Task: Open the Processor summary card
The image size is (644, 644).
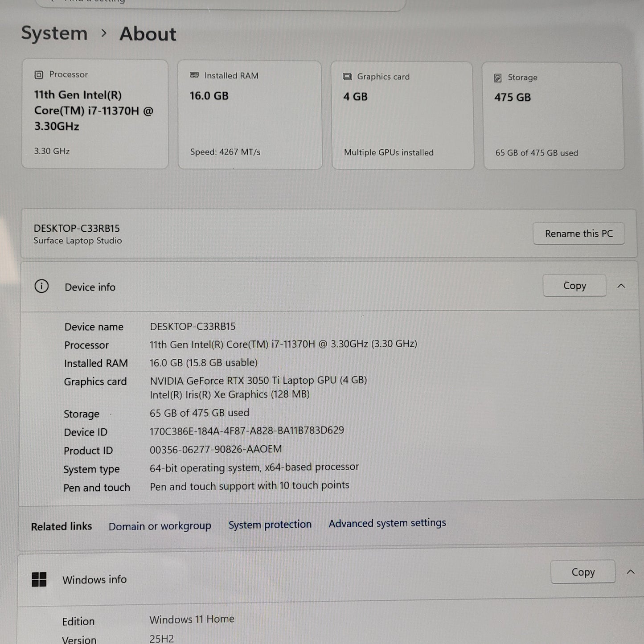Action: [x=95, y=114]
